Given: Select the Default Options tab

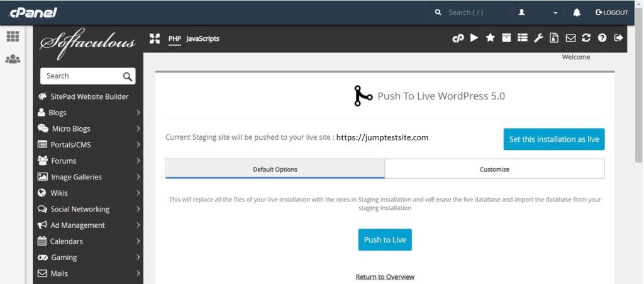Looking at the screenshot, I should pos(275,169).
